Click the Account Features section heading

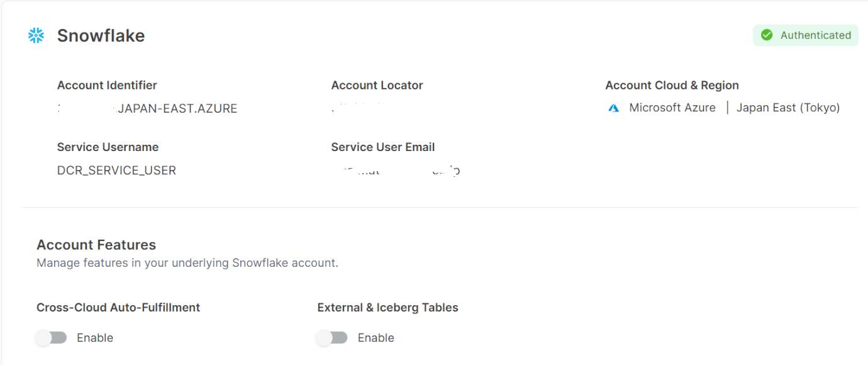pyautogui.click(x=96, y=245)
